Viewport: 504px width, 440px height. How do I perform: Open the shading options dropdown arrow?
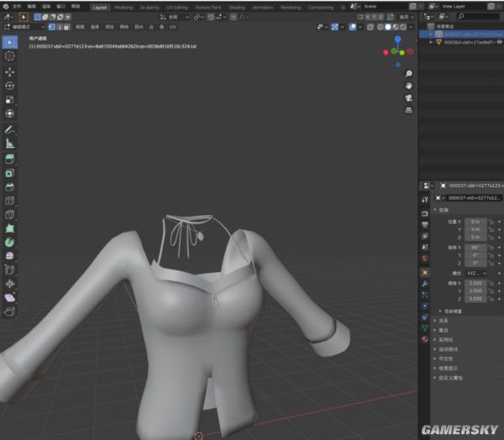pyautogui.click(x=411, y=27)
